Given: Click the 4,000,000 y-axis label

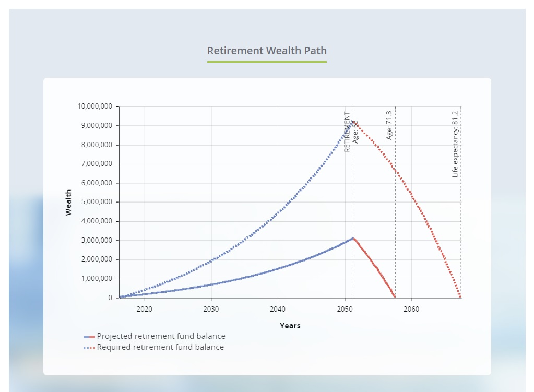Looking at the screenshot, I should click(97, 221).
